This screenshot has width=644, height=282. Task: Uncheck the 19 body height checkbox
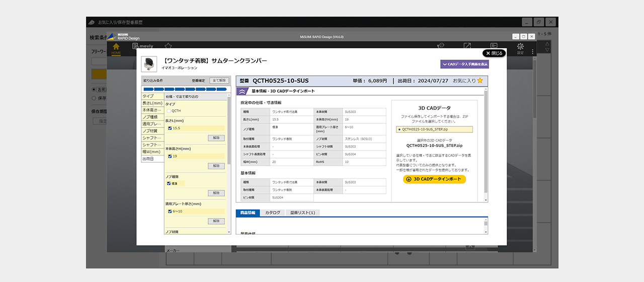170,156
